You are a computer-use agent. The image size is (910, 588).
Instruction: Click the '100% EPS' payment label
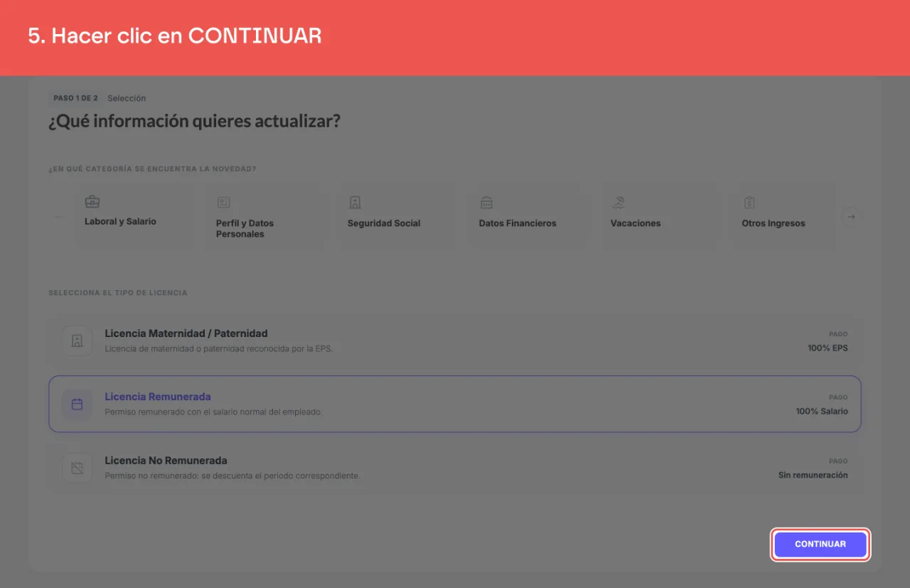point(828,348)
